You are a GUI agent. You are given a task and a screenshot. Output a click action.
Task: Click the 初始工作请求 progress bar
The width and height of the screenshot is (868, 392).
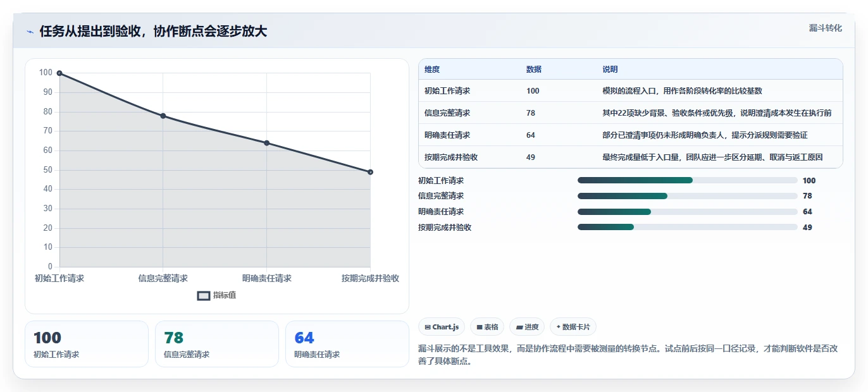[x=687, y=181]
